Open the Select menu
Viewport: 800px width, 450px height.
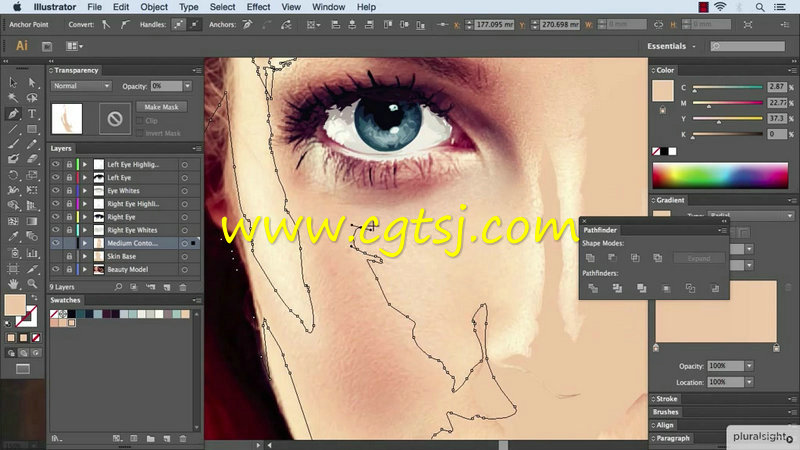222,7
